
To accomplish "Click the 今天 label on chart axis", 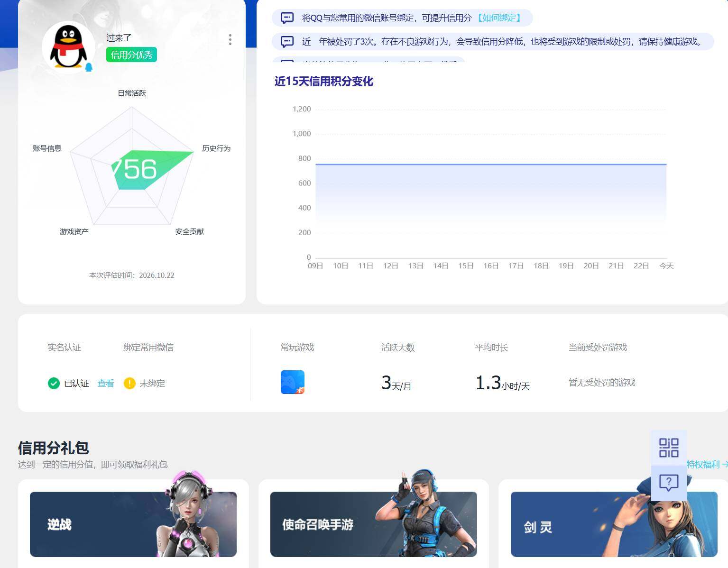I will click(666, 266).
